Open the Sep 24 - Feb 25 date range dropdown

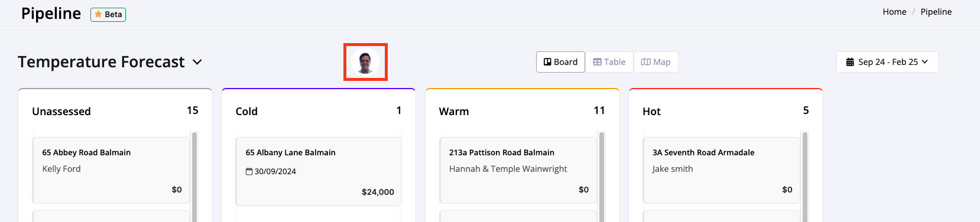coord(887,62)
